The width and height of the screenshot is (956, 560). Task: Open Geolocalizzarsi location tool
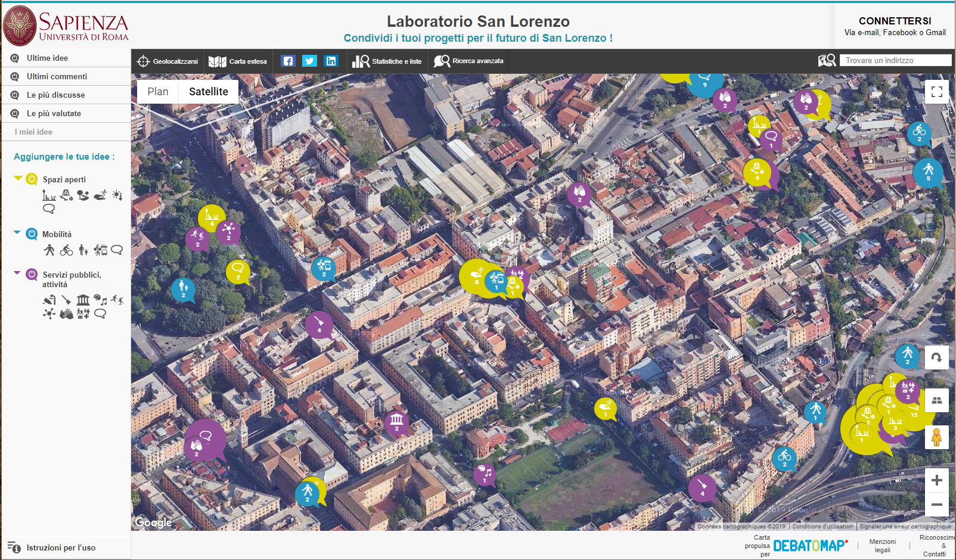[167, 61]
